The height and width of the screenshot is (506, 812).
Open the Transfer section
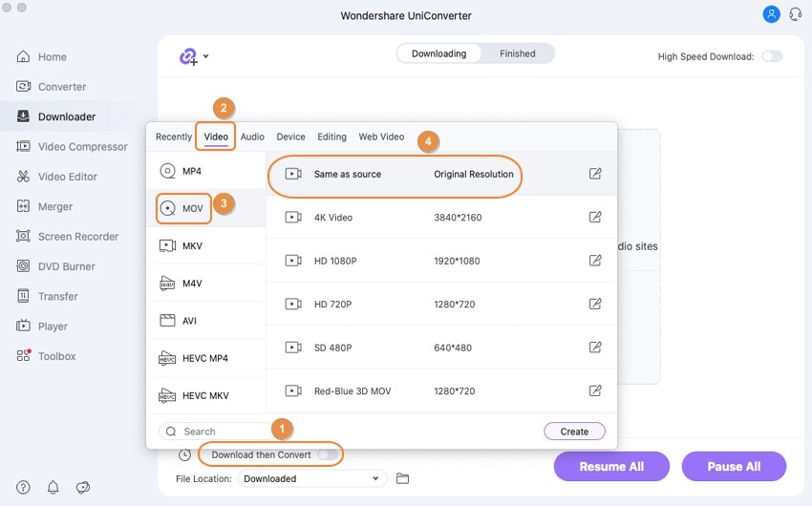click(x=47, y=297)
